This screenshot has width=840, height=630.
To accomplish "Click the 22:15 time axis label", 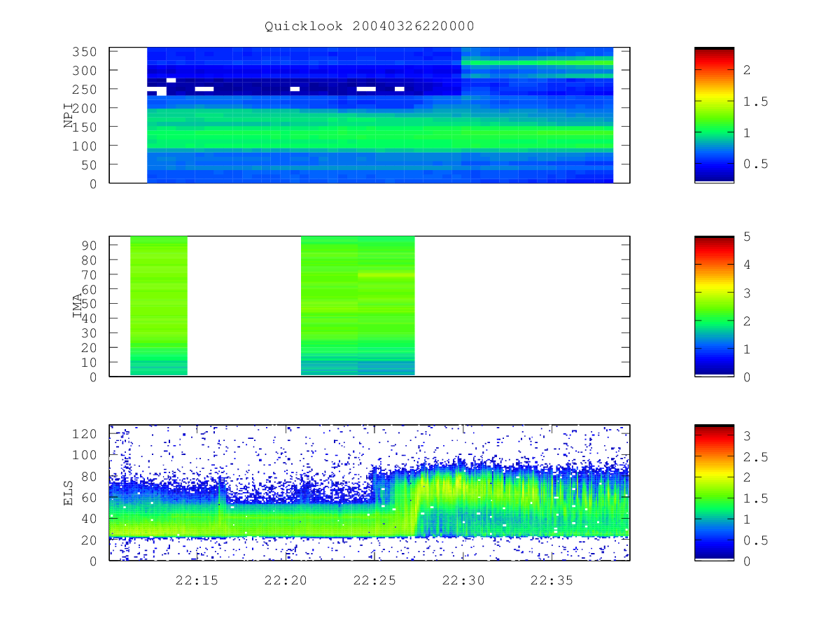I will point(196,580).
